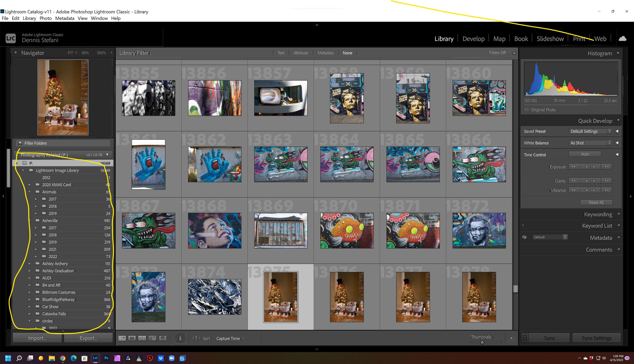Switch to Loupe view icon

tap(132, 338)
